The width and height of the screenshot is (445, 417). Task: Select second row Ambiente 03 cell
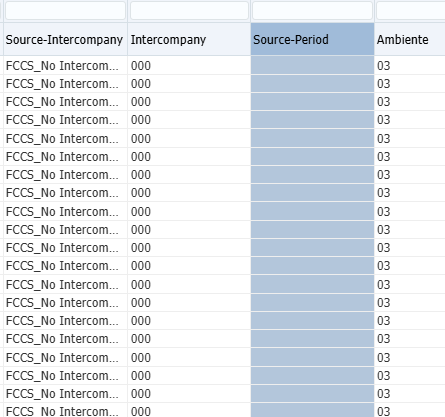(410, 83)
